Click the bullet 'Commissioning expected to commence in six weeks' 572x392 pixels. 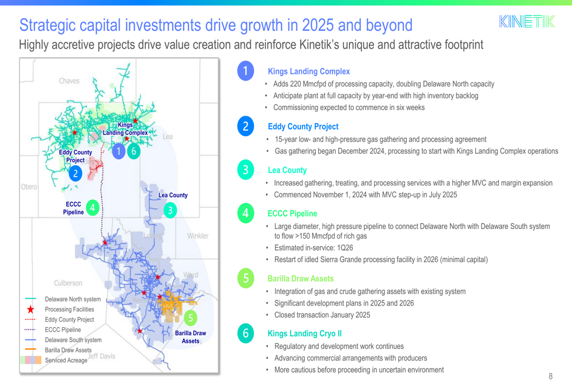(x=349, y=108)
